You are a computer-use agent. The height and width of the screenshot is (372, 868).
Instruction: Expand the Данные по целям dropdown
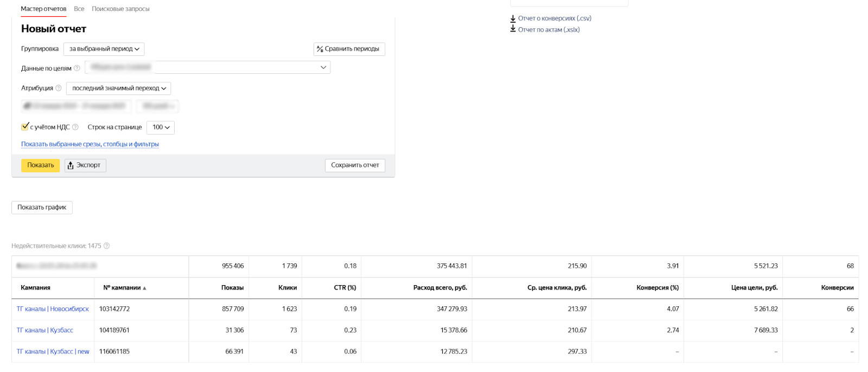coord(323,67)
